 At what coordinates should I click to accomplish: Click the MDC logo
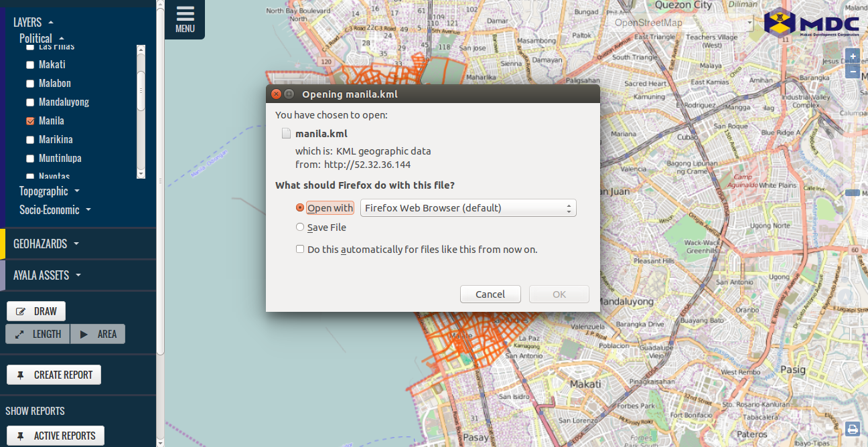coord(812,23)
